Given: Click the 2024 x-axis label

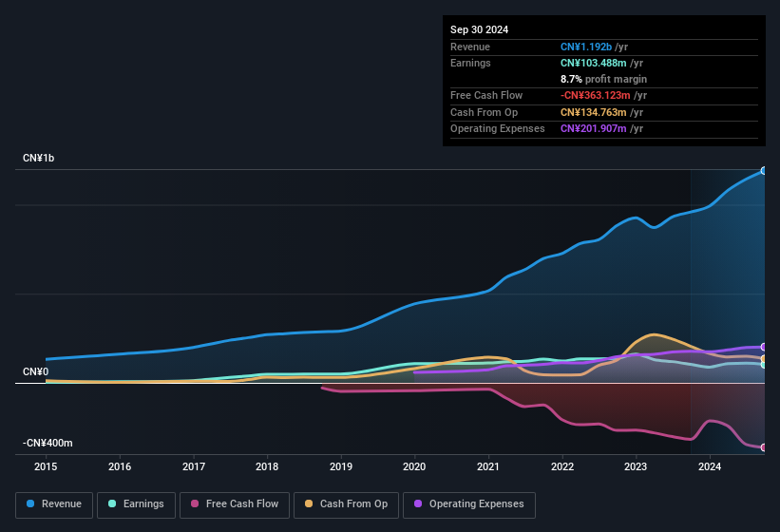Looking at the screenshot, I should (x=710, y=466).
